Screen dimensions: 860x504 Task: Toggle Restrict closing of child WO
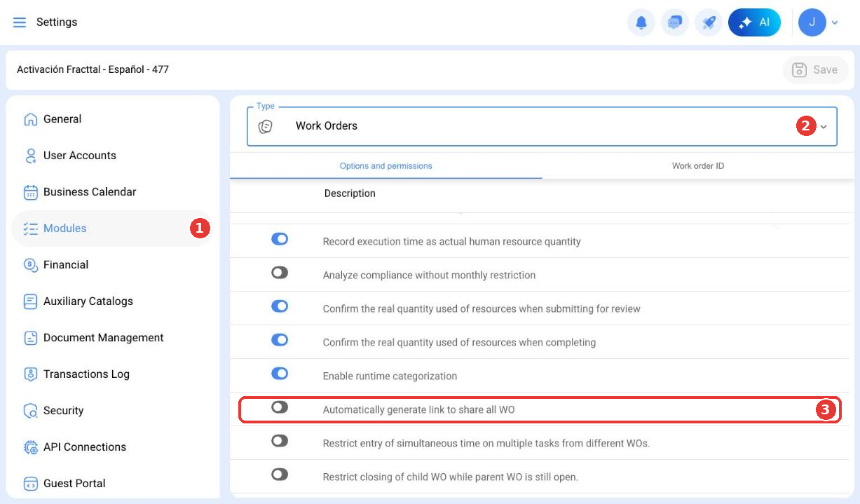click(280, 475)
